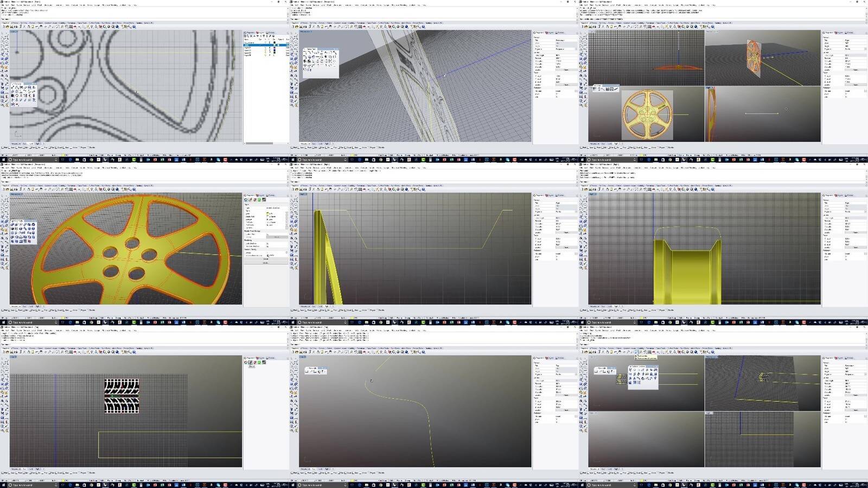Open Help menu in four-view floating-toolbar screenshot
The image size is (868, 488).
[x=714, y=331]
